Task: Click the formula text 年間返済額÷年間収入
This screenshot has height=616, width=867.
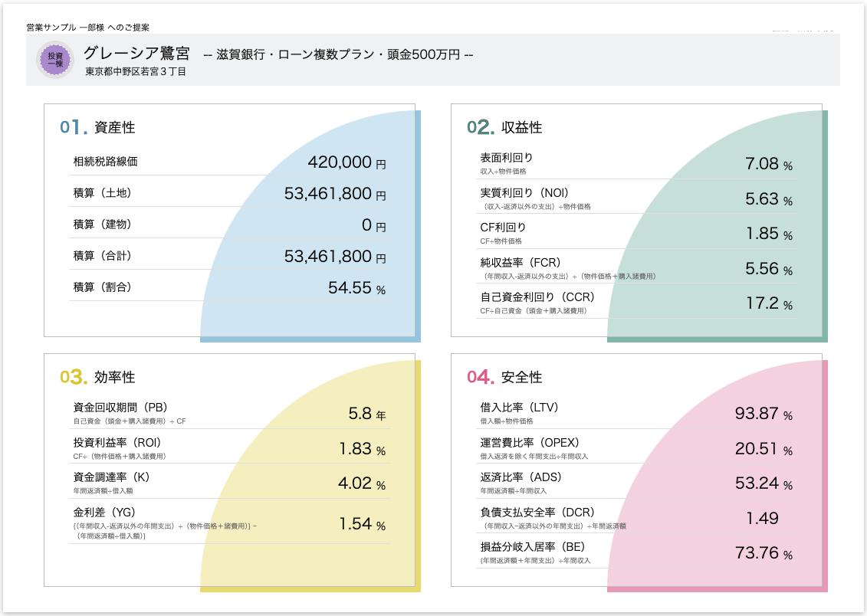Action: 513,490
